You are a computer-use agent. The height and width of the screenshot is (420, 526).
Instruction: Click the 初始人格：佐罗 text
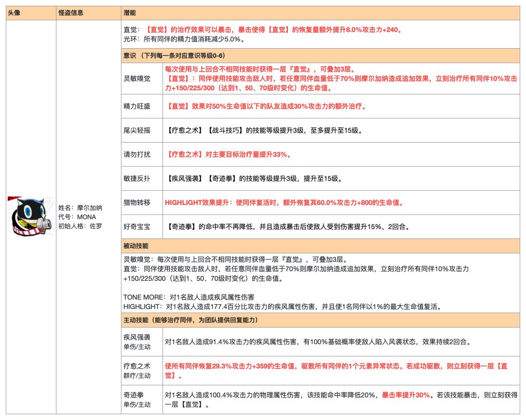point(80,226)
